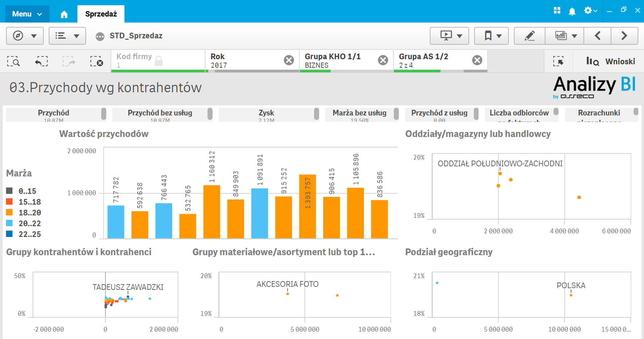Select the bar labeled 592 638
The image size is (644, 339).
140,225
